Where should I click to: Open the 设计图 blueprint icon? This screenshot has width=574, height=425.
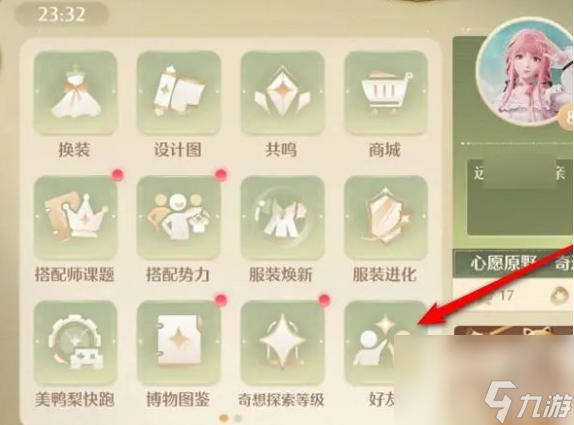click(x=179, y=93)
